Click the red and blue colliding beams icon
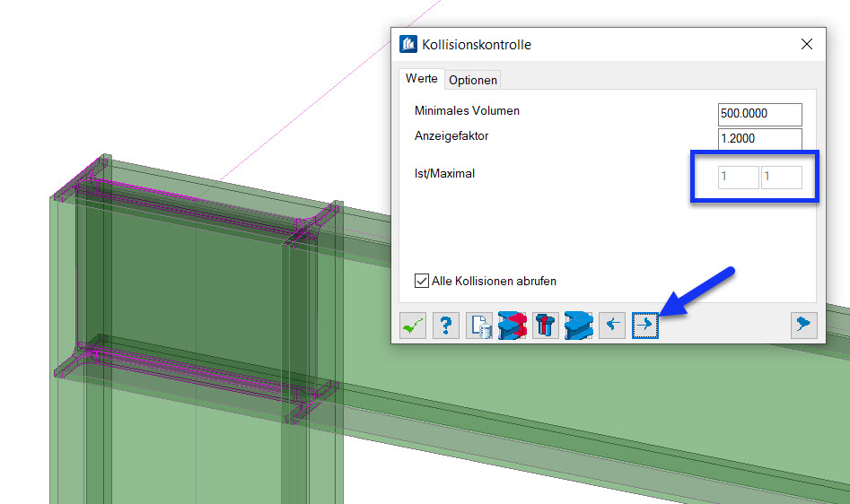 513,326
